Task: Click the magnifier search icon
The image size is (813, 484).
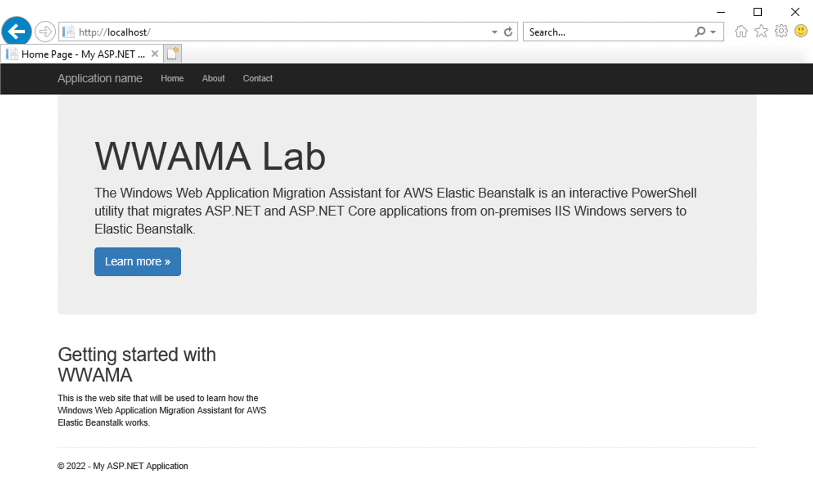Action: [700, 32]
